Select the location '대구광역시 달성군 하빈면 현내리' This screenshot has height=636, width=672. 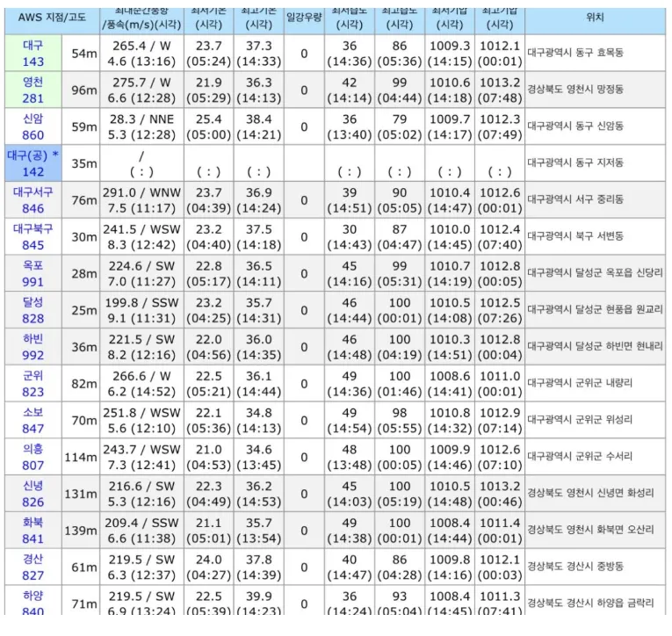click(595, 346)
